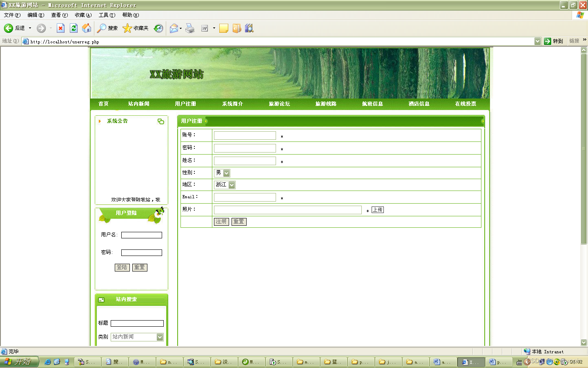
Task: Switch to the 淡.. folder taskbar button
Action: coord(224,362)
